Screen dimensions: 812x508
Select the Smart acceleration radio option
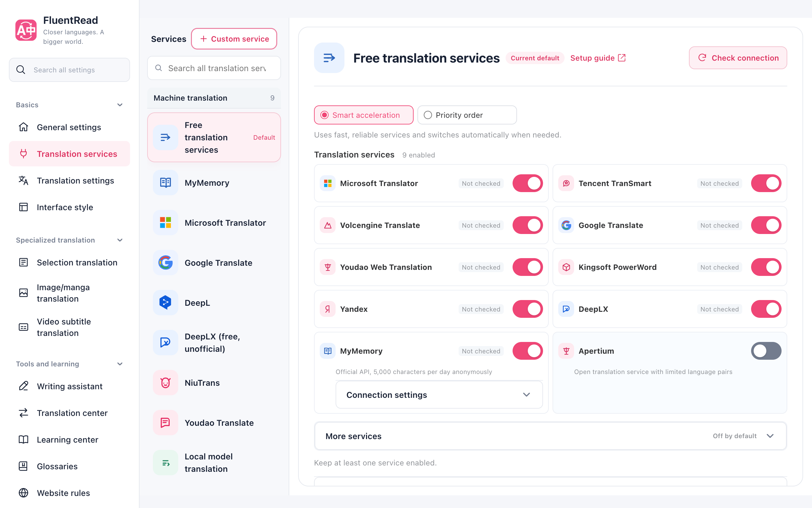(x=363, y=115)
